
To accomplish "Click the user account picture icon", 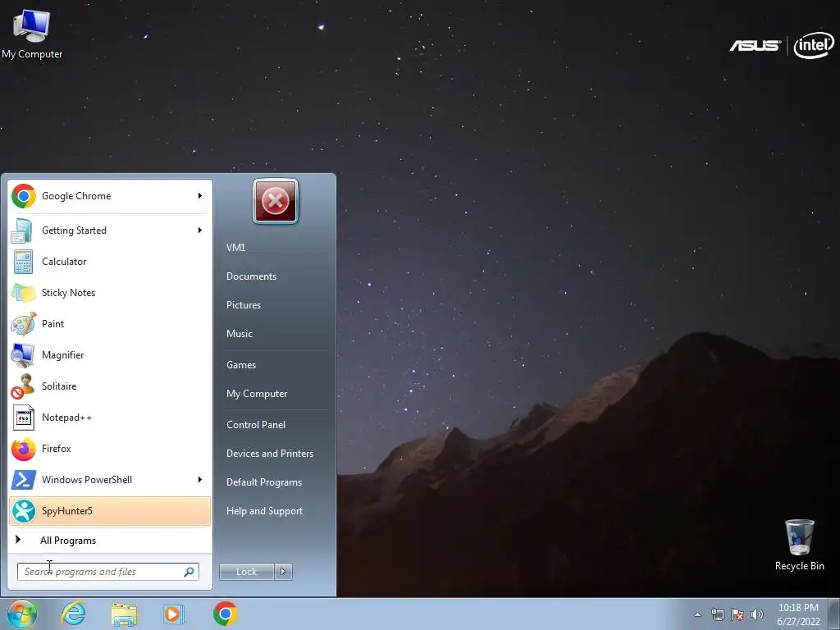I will (276, 201).
